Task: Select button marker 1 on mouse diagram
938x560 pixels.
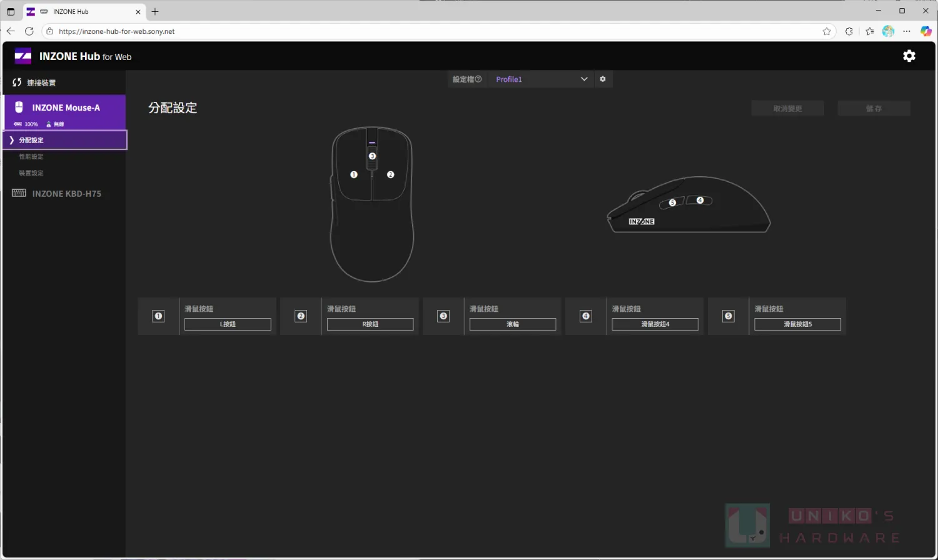Action: [x=354, y=175]
